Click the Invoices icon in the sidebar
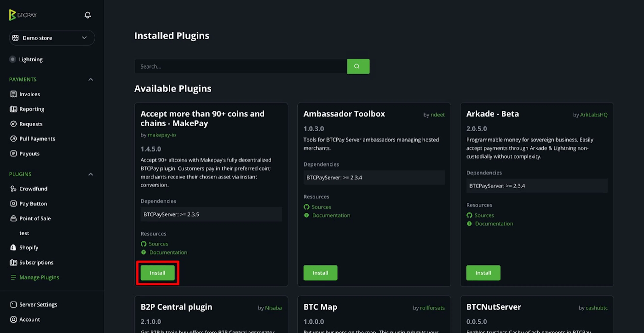 click(x=13, y=94)
